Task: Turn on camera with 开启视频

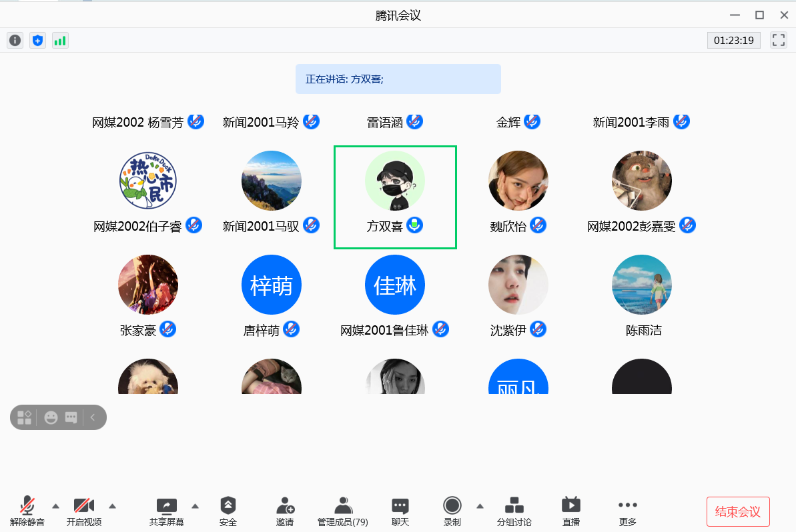Action: tap(84, 511)
